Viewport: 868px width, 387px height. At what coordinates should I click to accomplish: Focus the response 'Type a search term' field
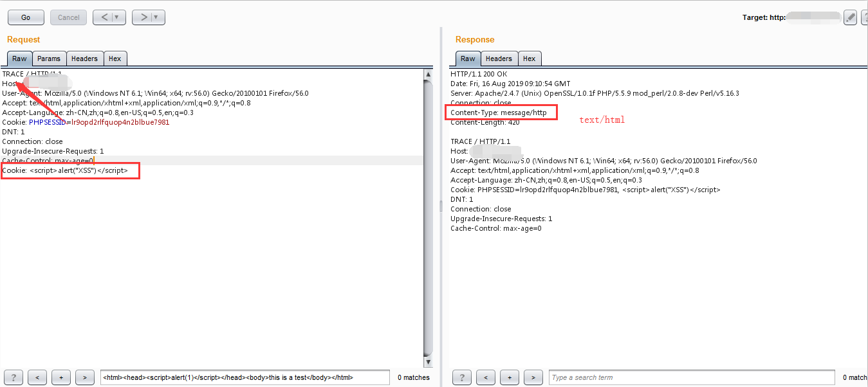click(693, 377)
